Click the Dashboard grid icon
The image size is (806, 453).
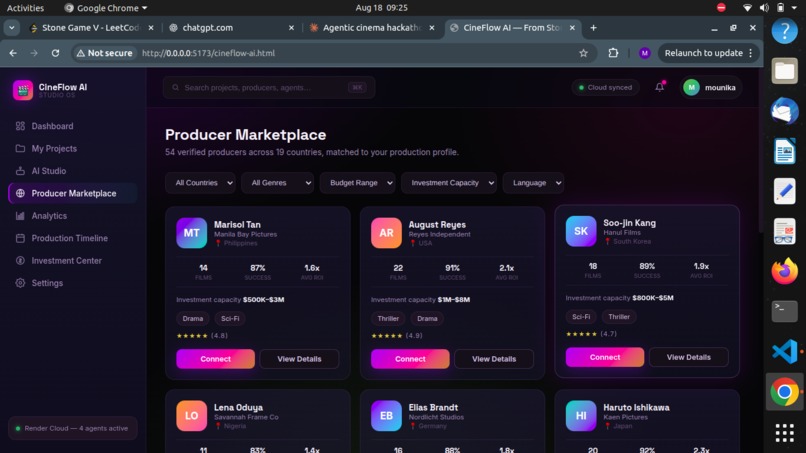[20, 126]
